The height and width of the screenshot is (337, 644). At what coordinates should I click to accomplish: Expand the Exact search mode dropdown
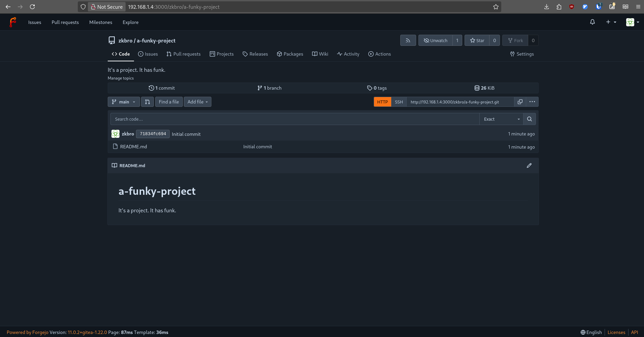pos(501,119)
